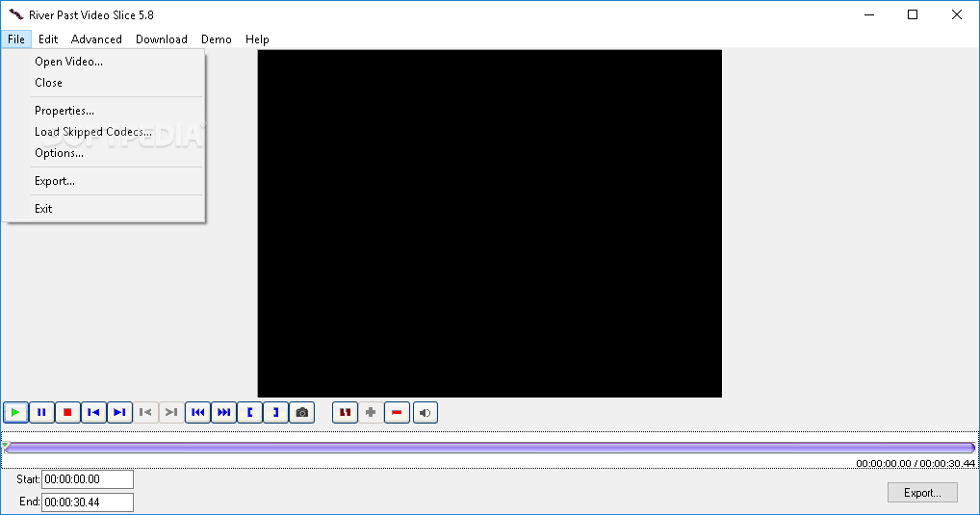Viewport: 980px width, 515px height.
Task: Open the Edit menu
Action: 48,39
